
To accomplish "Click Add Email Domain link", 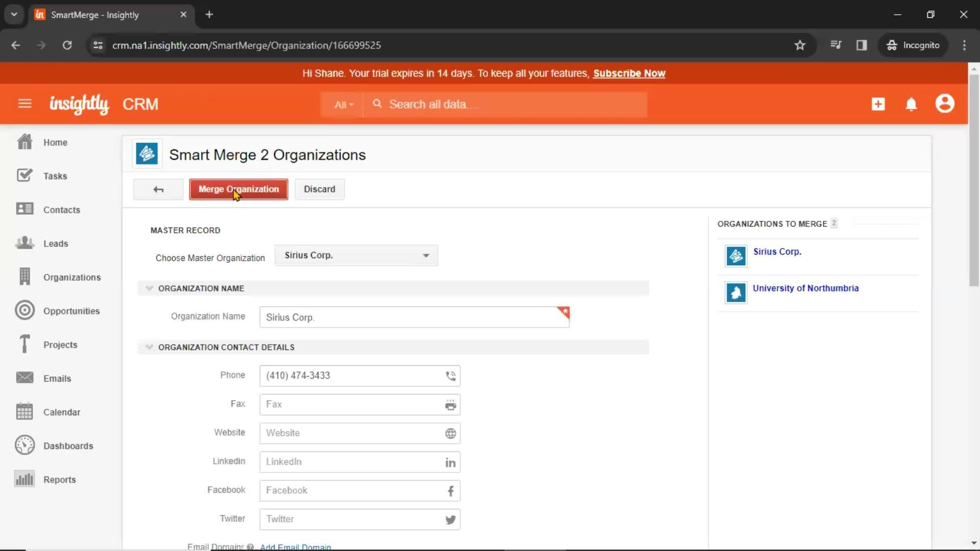I will click(x=296, y=546).
